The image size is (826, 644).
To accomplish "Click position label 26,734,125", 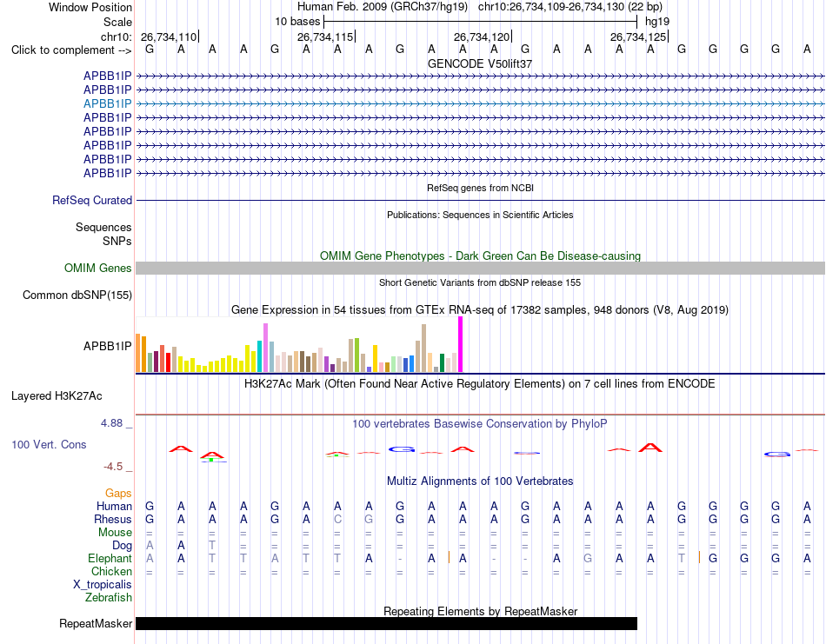I will point(638,37).
